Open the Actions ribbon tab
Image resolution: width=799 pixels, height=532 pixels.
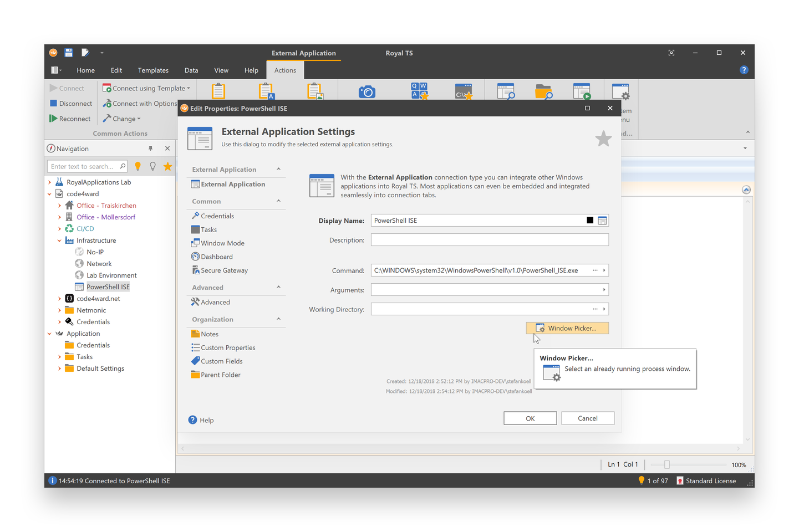[284, 70]
